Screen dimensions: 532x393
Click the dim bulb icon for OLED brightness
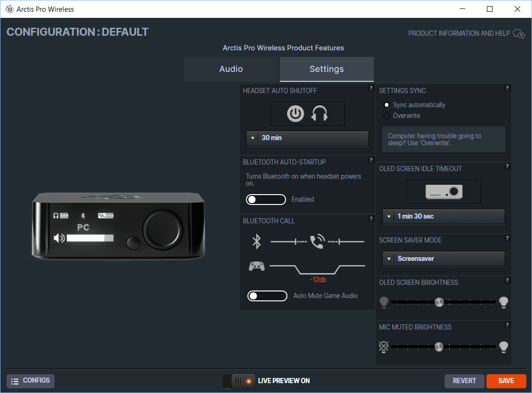point(384,302)
